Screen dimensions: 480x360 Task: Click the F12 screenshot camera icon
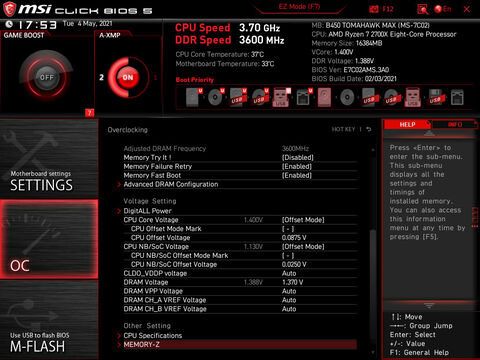coord(374,9)
